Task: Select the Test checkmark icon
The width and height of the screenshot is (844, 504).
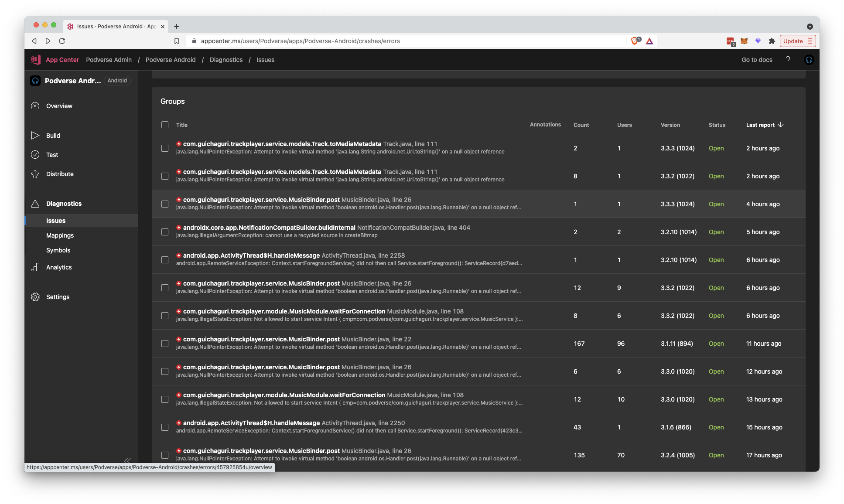Action: pyautogui.click(x=35, y=155)
